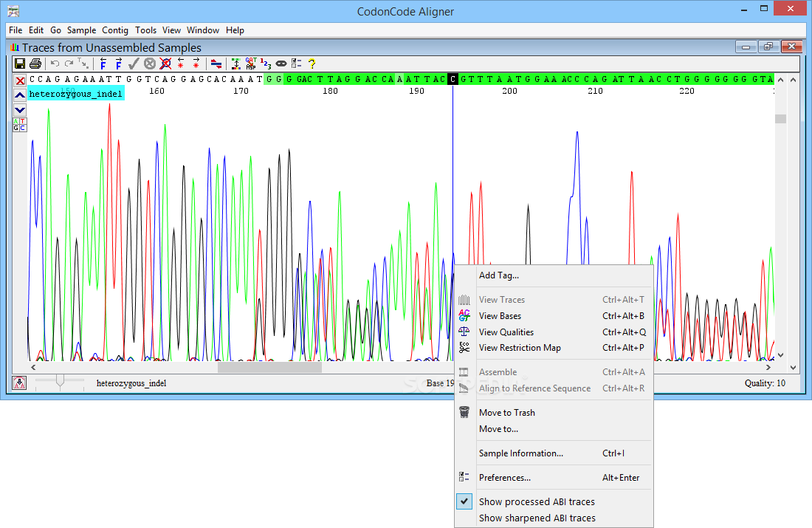Viewport: 812px width, 528px height.
Task: Click the Redo arrow icon
Action: coord(69,64)
